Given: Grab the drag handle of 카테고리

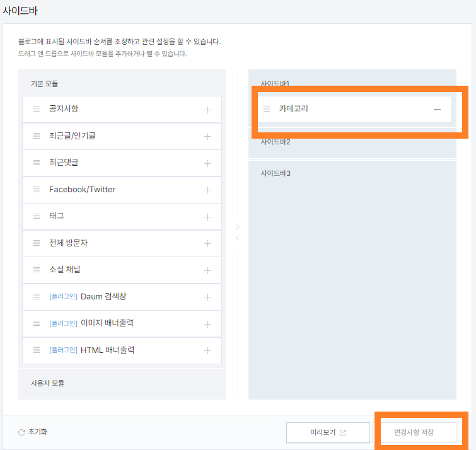Looking at the screenshot, I should coord(267,109).
